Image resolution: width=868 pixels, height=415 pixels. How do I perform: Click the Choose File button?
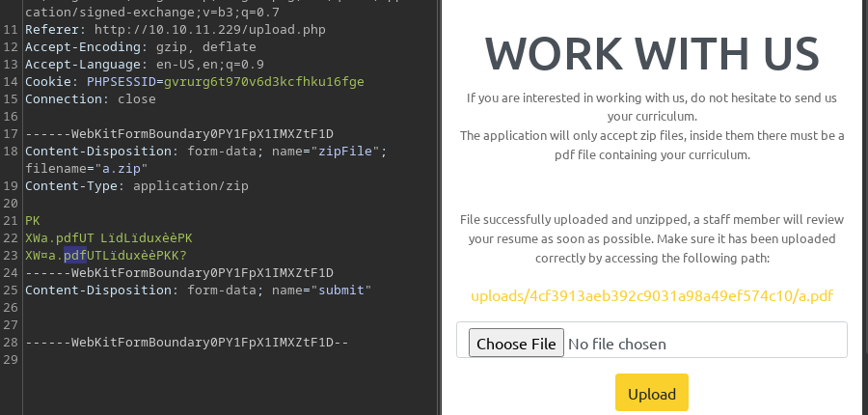(x=516, y=343)
